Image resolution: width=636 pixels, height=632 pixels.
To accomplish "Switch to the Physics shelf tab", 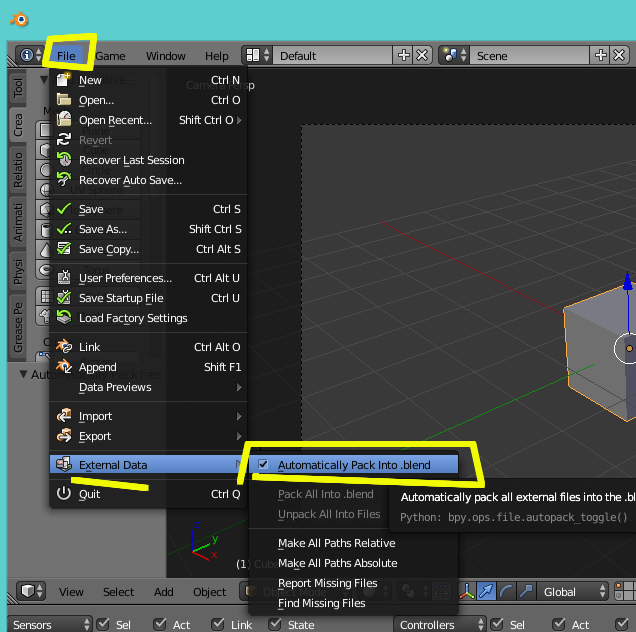I will tap(18, 271).
